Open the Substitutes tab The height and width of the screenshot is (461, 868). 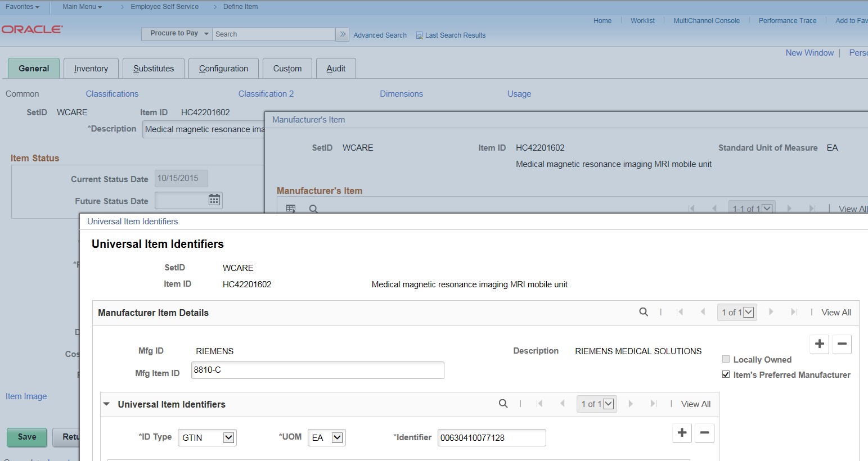154,69
